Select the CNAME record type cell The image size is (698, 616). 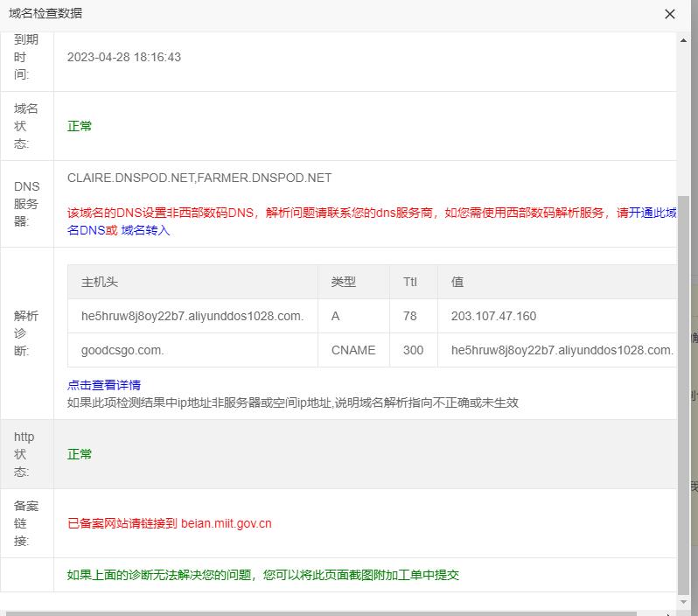coord(353,350)
